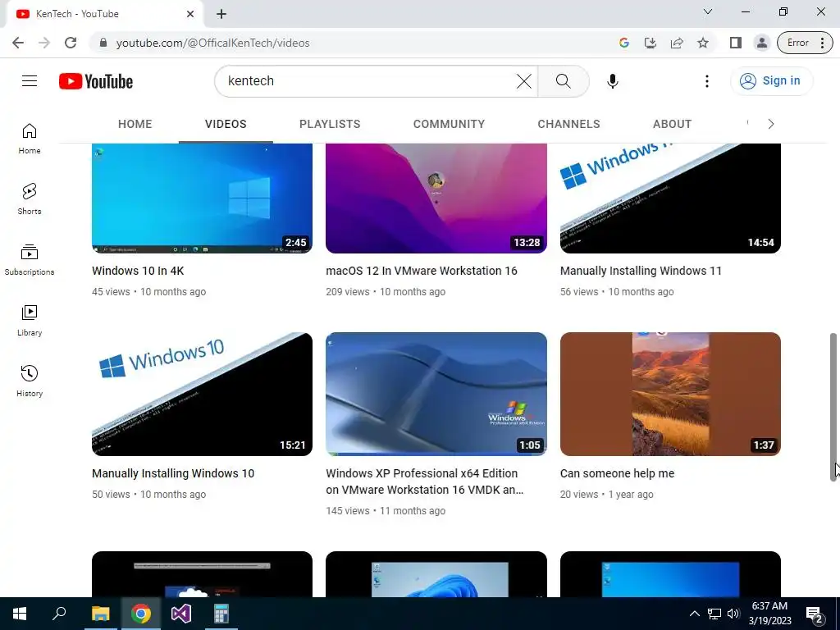Open Windows 10 In 4K thumbnail
The image size is (840, 630).
tap(202, 198)
